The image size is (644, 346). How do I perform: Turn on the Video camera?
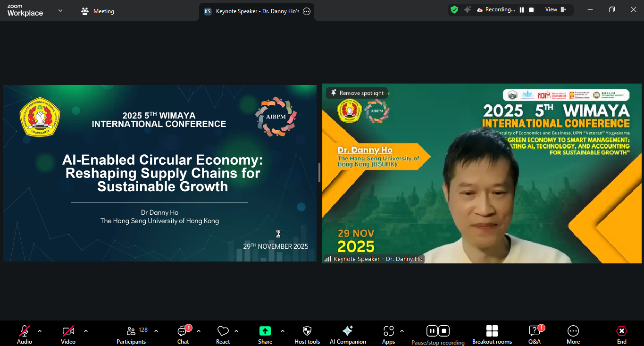pyautogui.click(x=68, y=334)
